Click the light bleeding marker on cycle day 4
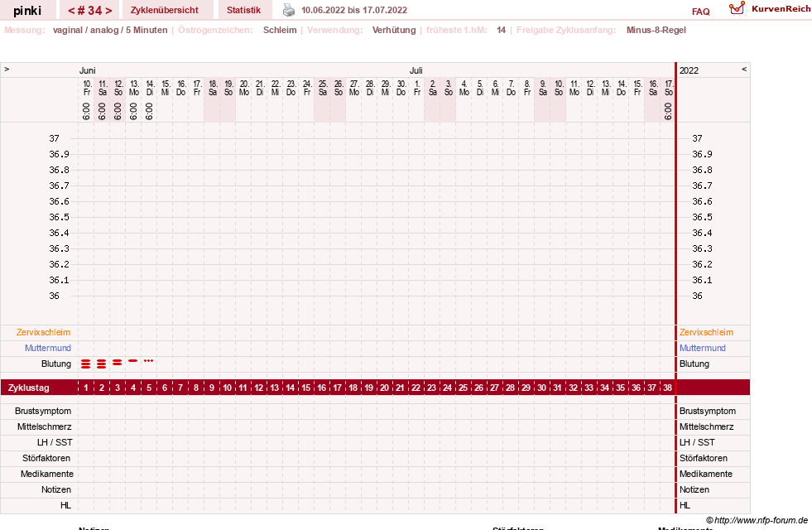812x530 pixels. (133, 360)
